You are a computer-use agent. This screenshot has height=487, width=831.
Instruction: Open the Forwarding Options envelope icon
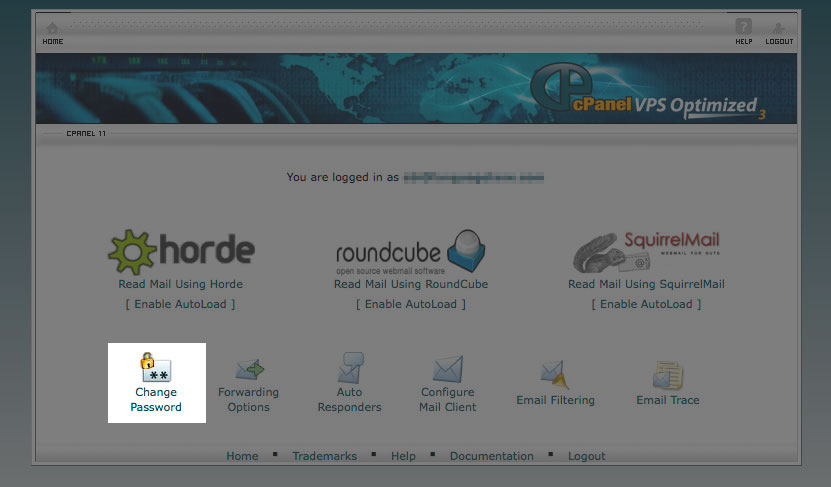249,369
